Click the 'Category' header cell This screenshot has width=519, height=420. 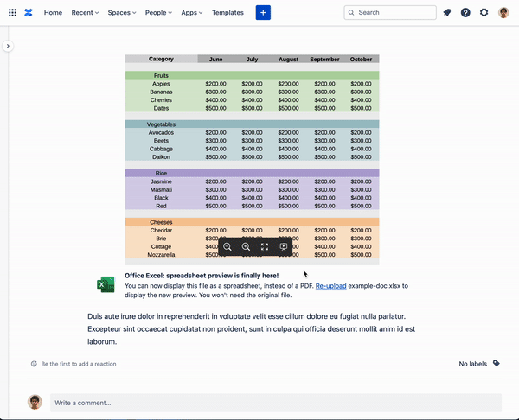(161, 59)
